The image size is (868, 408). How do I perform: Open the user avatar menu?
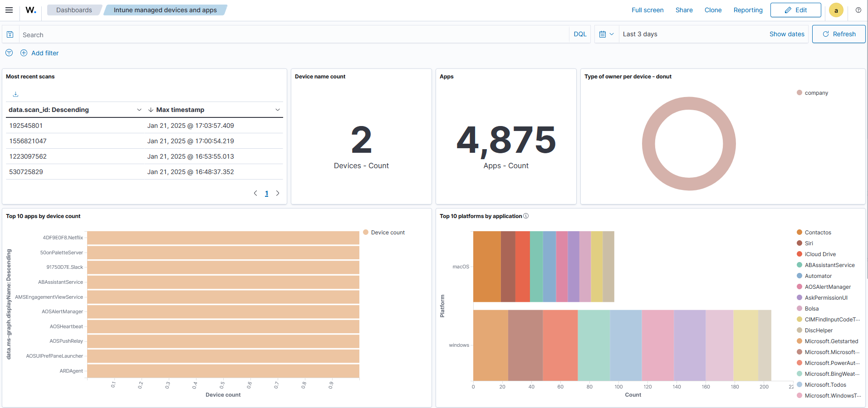[836, 10]
